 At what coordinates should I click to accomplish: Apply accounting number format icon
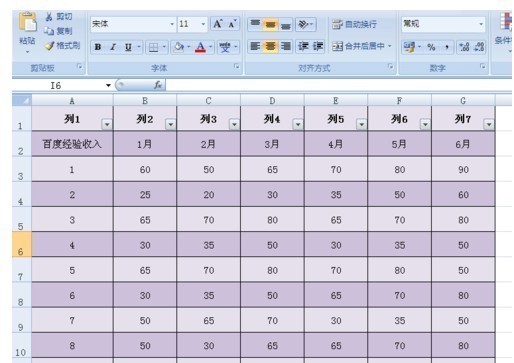[x=409, y=47]
